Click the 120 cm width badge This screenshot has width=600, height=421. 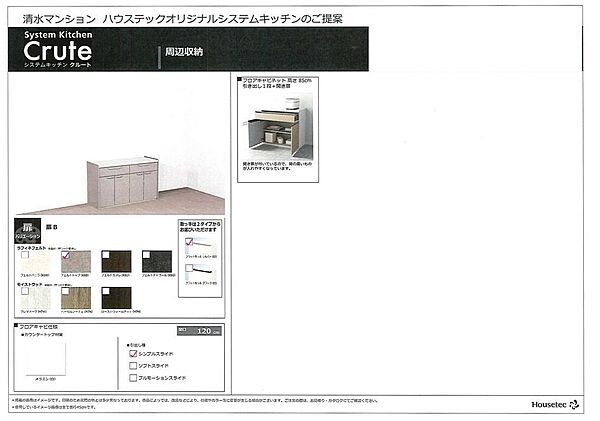pos(199,331)
